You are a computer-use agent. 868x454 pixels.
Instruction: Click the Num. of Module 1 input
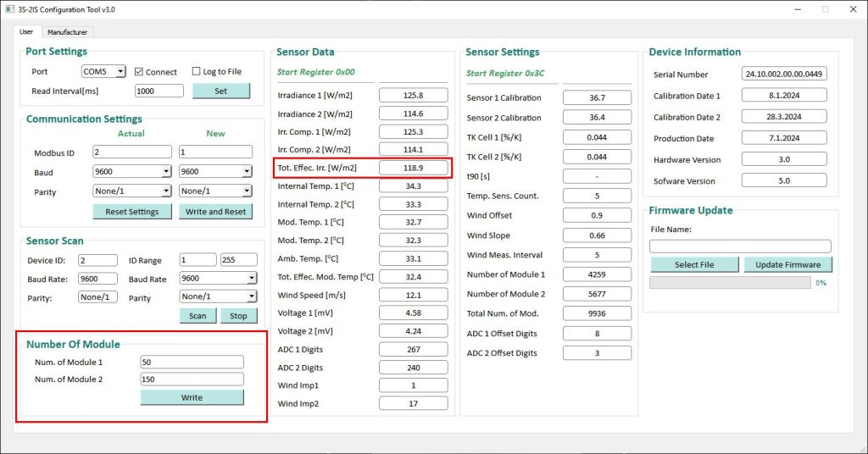click(192, 363)
